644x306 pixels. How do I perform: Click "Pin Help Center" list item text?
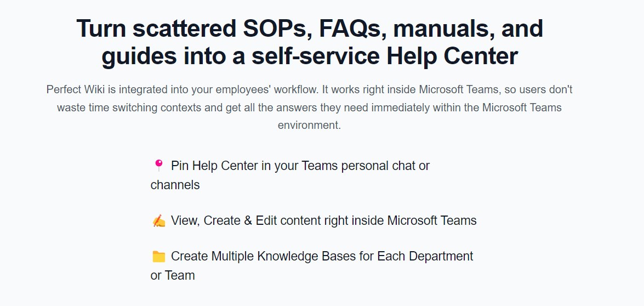pos(215,166)
